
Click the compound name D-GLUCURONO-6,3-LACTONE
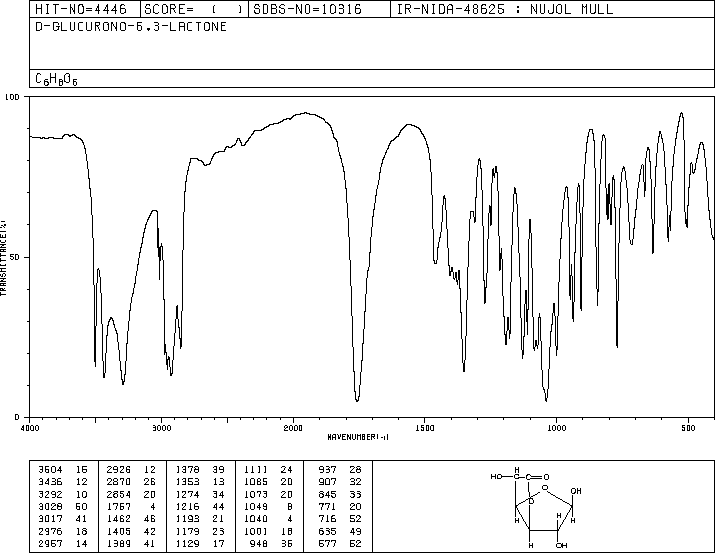click(x=131, y=26)
